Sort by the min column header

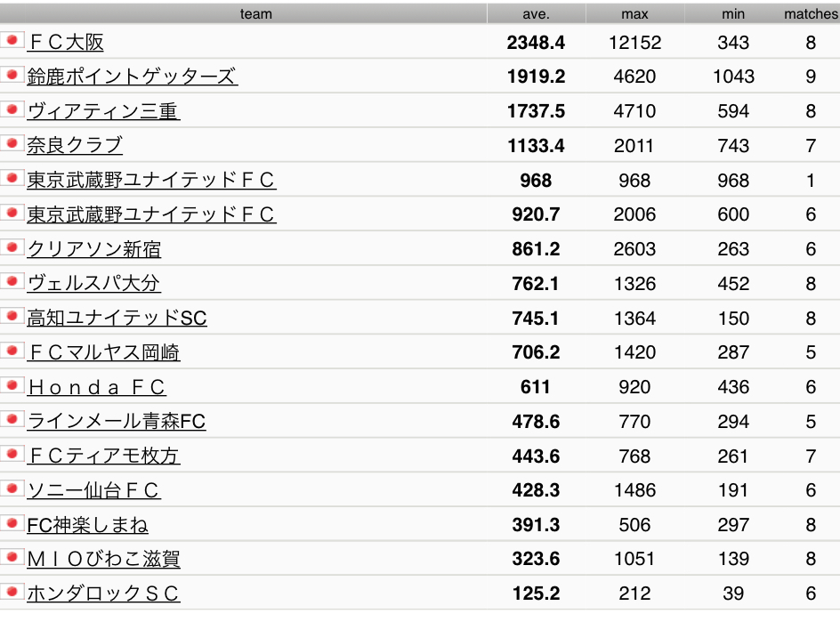coord(733,14)
